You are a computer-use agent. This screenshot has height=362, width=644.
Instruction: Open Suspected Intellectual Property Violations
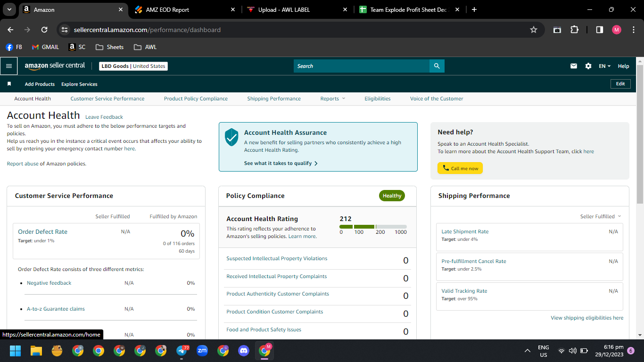click(x=277, y=258)
